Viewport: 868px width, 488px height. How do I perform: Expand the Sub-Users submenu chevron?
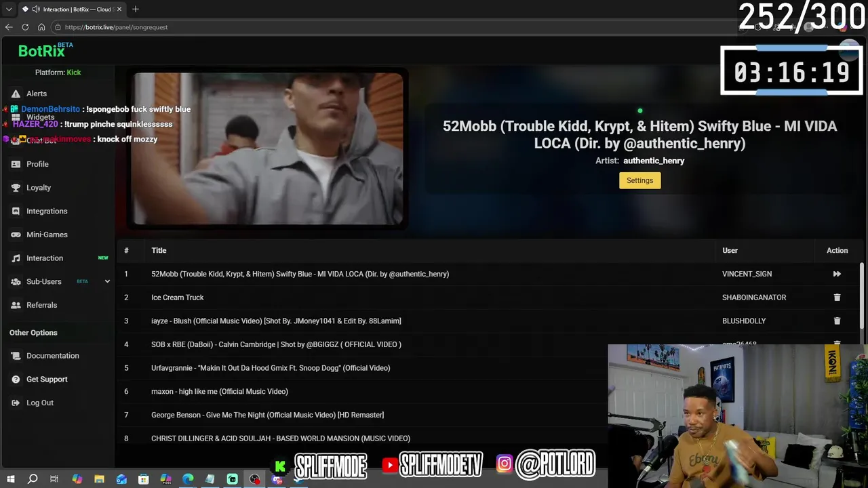pyautogui.click(x=107, y=281)
